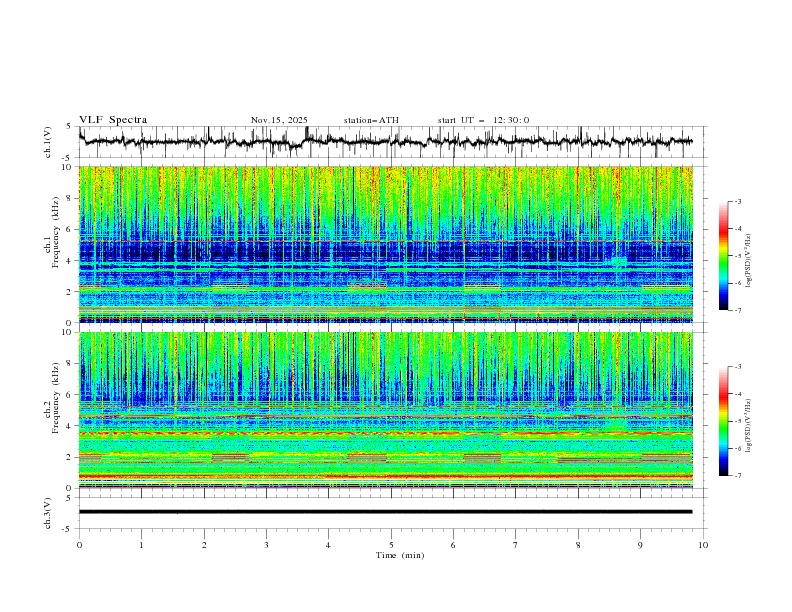Image resolution: width=792 pixels, height=612 pixels.
Task: Click the time axis tick label '3'
Action: coord(266,545)
